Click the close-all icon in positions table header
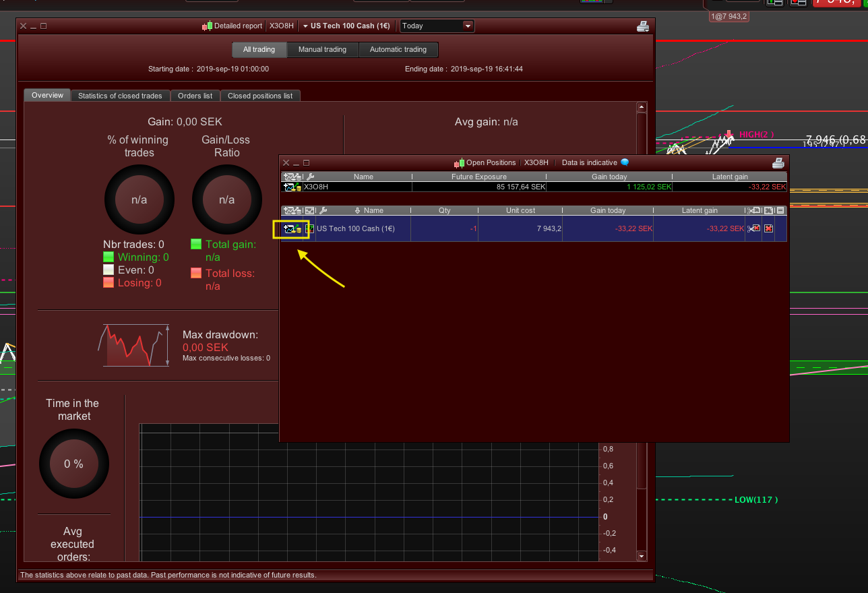 [x=768, y=210]
